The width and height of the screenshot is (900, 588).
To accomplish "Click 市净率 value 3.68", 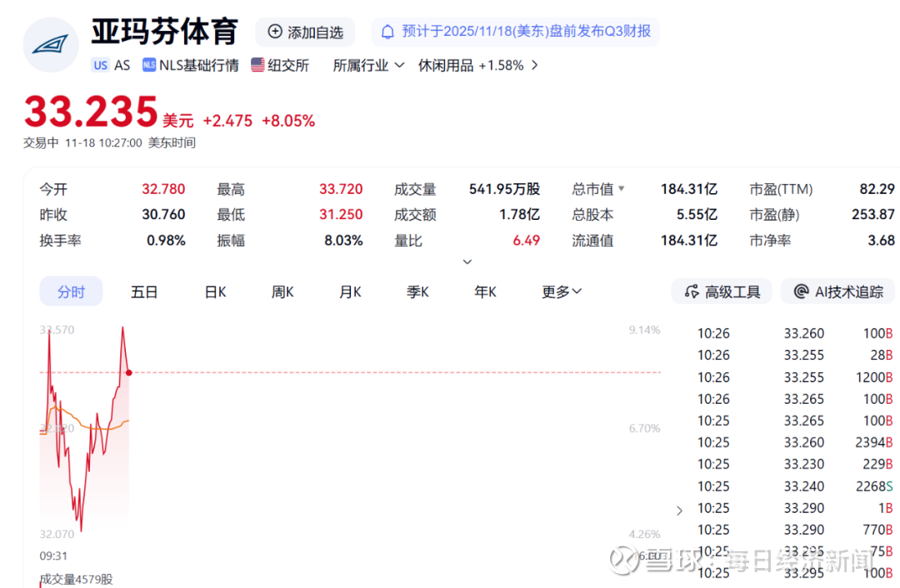I will [881, 241].
